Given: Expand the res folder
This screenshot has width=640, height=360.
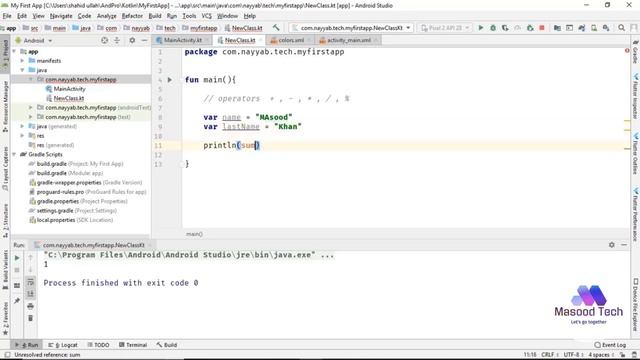Looking at the screenshot, I should click(x=22, y=136).
